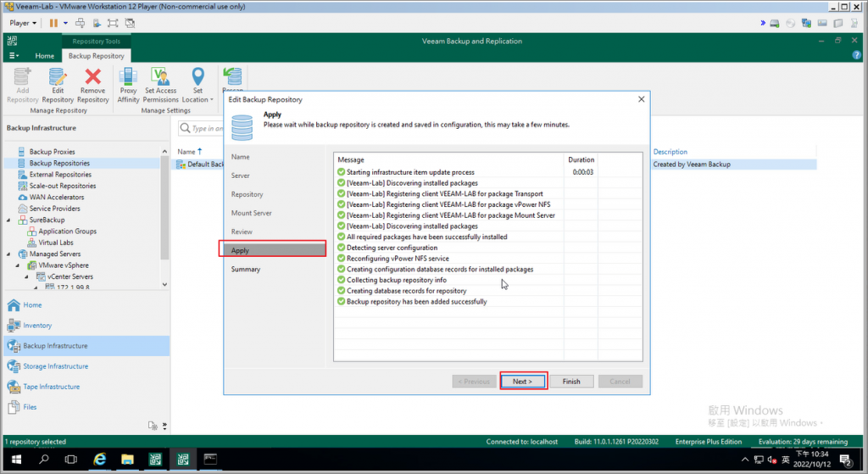Collapse the VMware vSphere node
Image resolution: width=868 pixels, height=474 pixels.
pyautogui.click(x=18, y=265)
